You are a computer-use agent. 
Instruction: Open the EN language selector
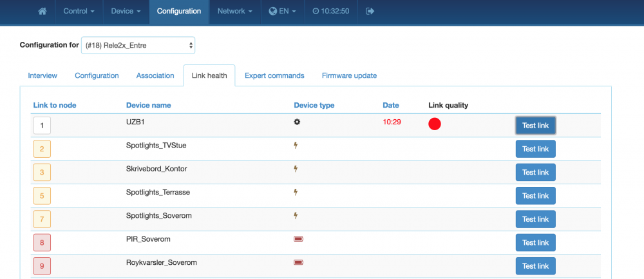283,11
